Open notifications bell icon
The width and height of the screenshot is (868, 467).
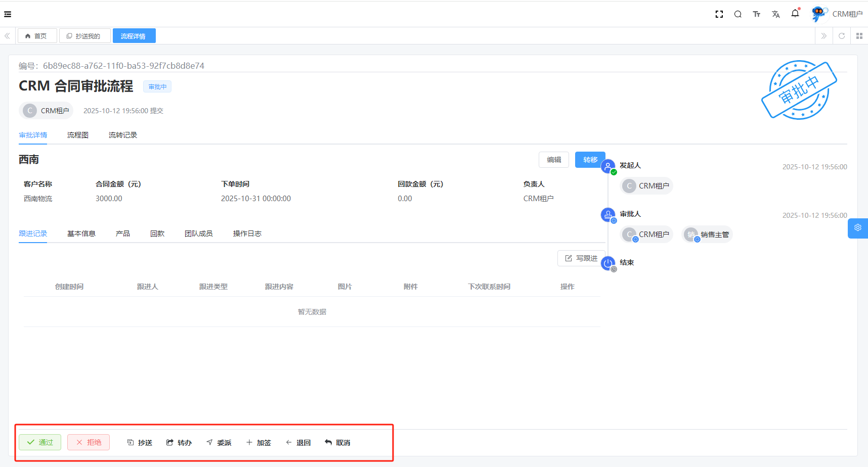795,14
